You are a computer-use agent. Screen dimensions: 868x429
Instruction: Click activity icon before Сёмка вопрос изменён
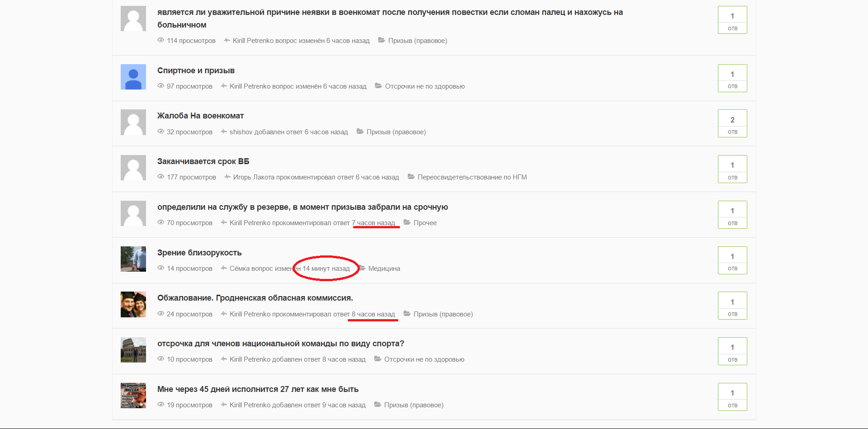[224, 268]
